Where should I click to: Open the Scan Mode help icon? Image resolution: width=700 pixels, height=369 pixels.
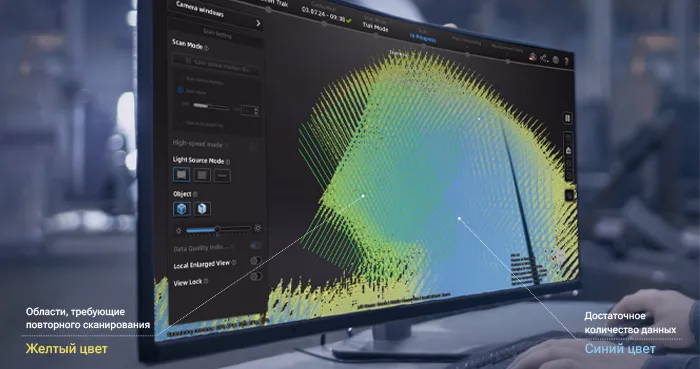click(x=206, y=48)
